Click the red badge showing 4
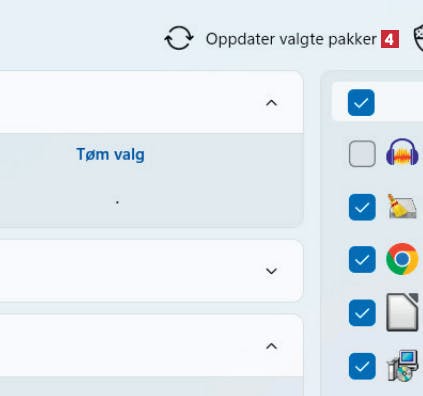 coord(390,39)
